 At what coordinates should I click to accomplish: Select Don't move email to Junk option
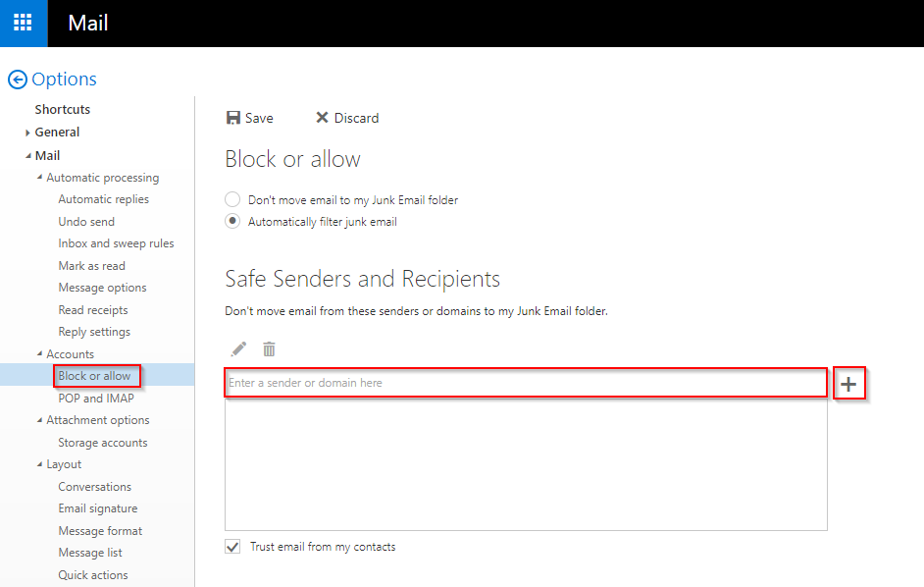coord(232,199)
